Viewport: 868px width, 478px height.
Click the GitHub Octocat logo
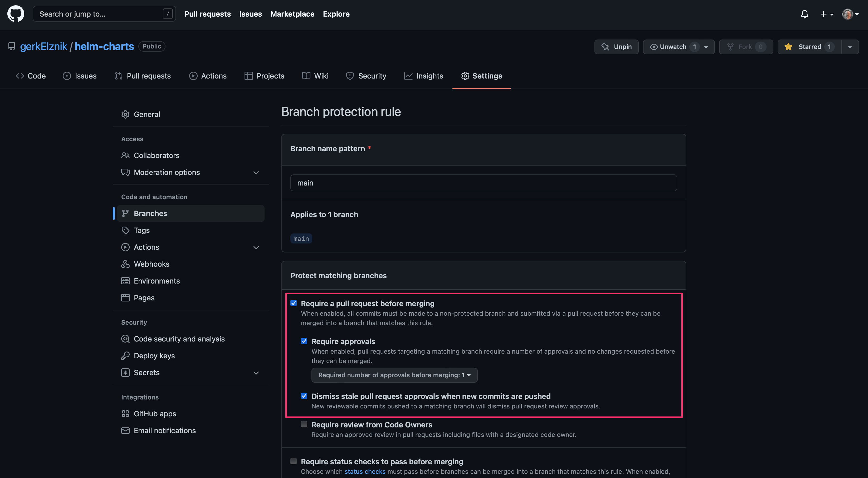pos(16,14)
